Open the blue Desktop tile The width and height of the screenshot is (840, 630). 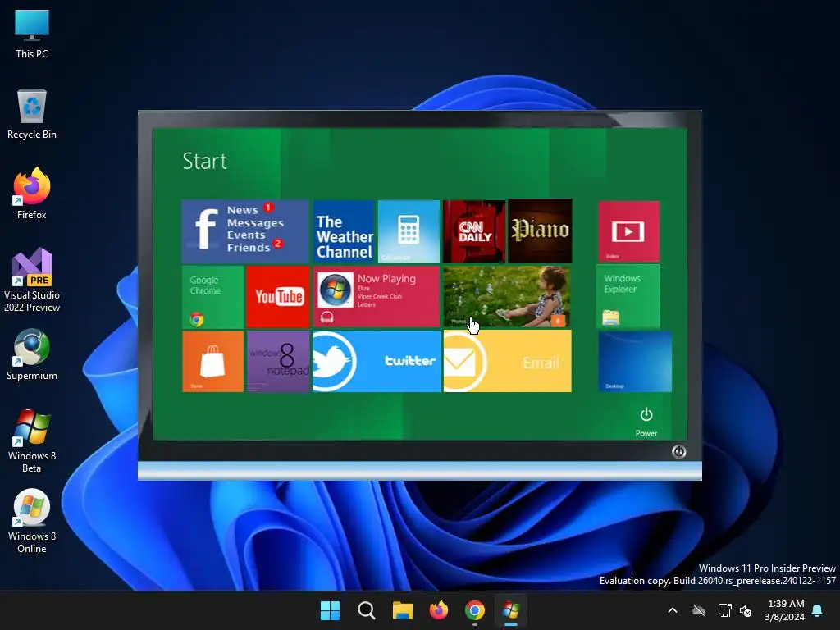635,362
